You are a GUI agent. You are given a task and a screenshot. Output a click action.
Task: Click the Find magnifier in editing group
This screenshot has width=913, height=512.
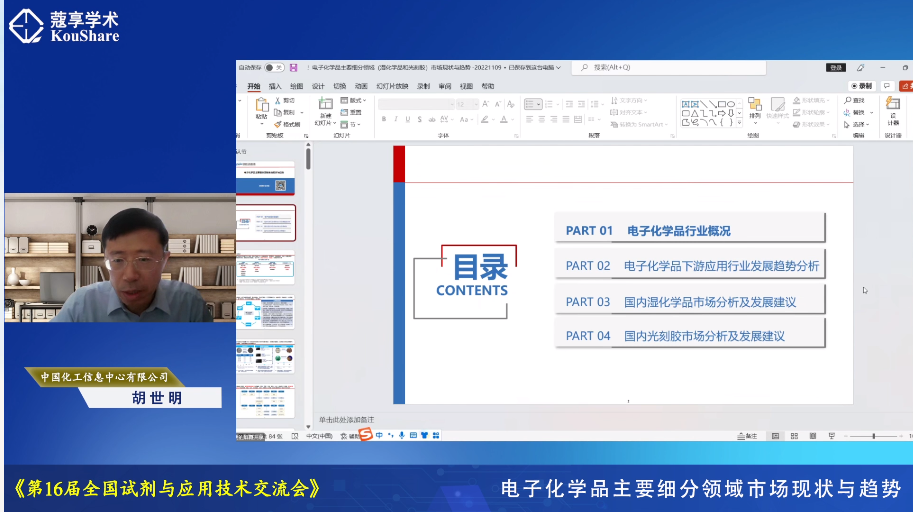coord(857,100)
